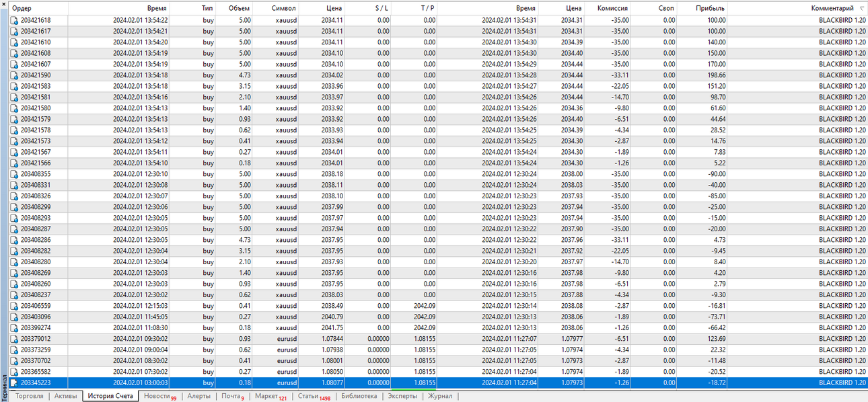Click the profit value 198.66

(715, 75)
